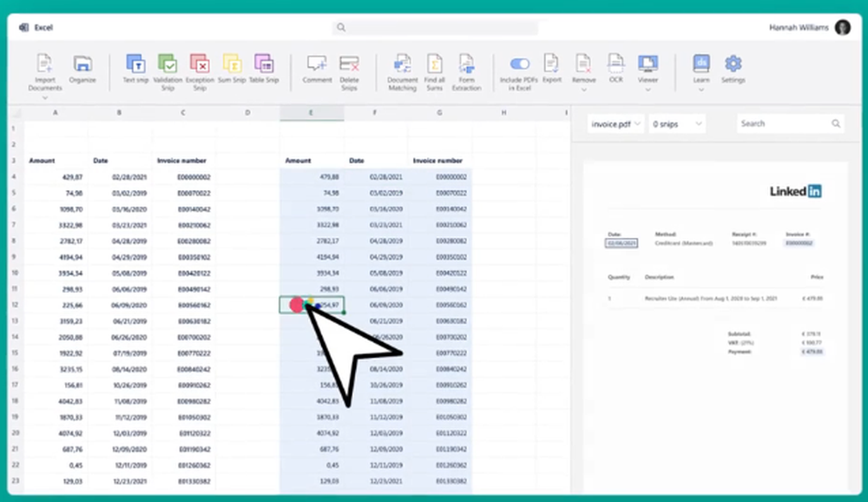868x502 pixels.
Task: Click Invoice number header in column C
Action: click(181, 161)
